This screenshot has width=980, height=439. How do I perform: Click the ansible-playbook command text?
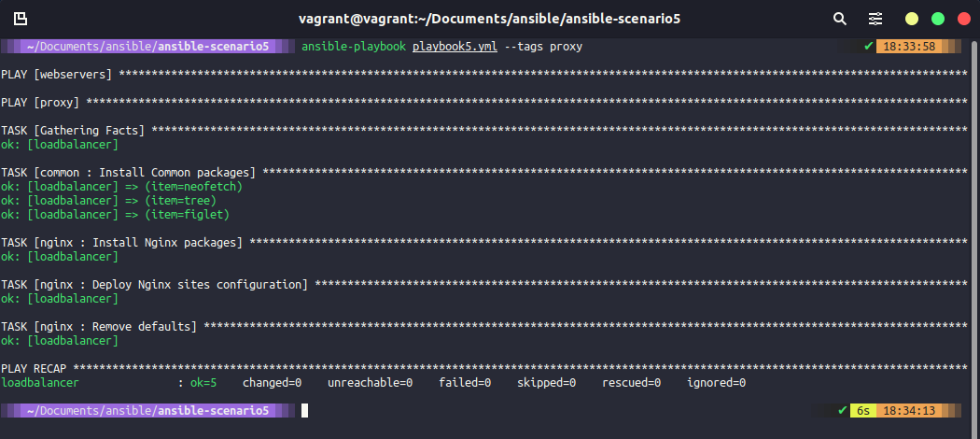[354, 47]
